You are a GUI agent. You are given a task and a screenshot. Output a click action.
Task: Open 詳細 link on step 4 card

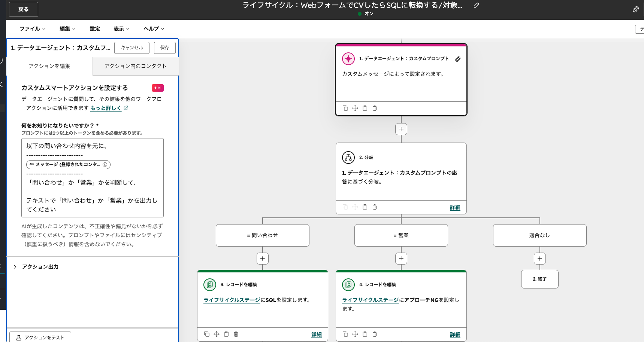click(455, 335)
